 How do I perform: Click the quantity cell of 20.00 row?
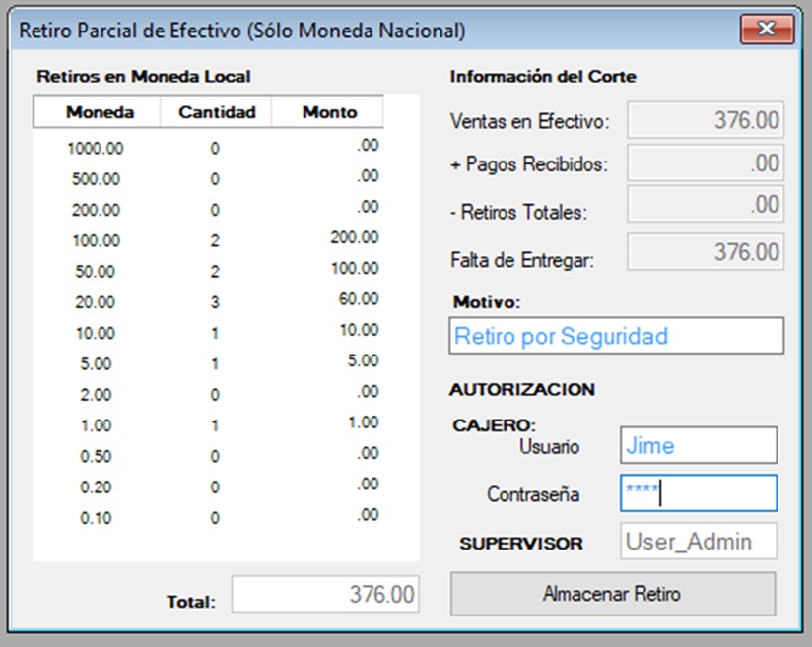(215, 302)
